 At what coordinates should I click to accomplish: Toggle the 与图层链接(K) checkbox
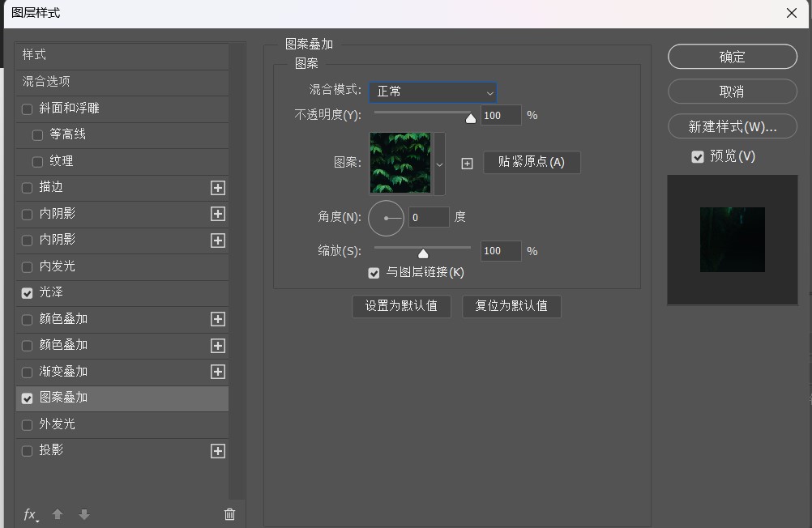coord(374,273)
